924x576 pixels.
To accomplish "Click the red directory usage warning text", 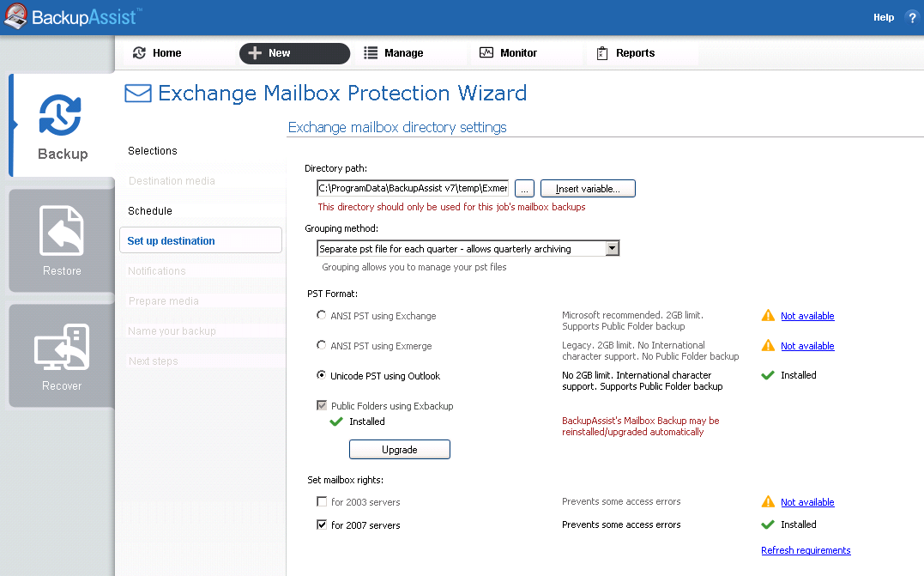I will [451, 207].
